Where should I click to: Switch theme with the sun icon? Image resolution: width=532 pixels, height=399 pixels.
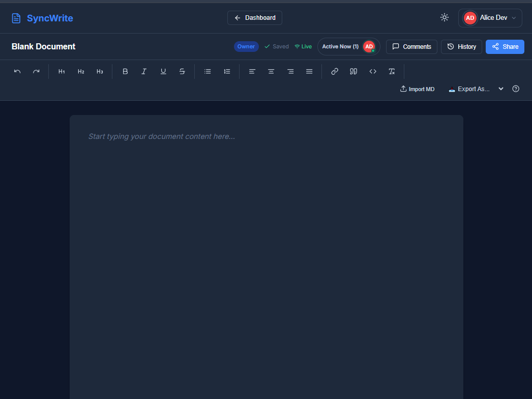[x=445, y=18]
